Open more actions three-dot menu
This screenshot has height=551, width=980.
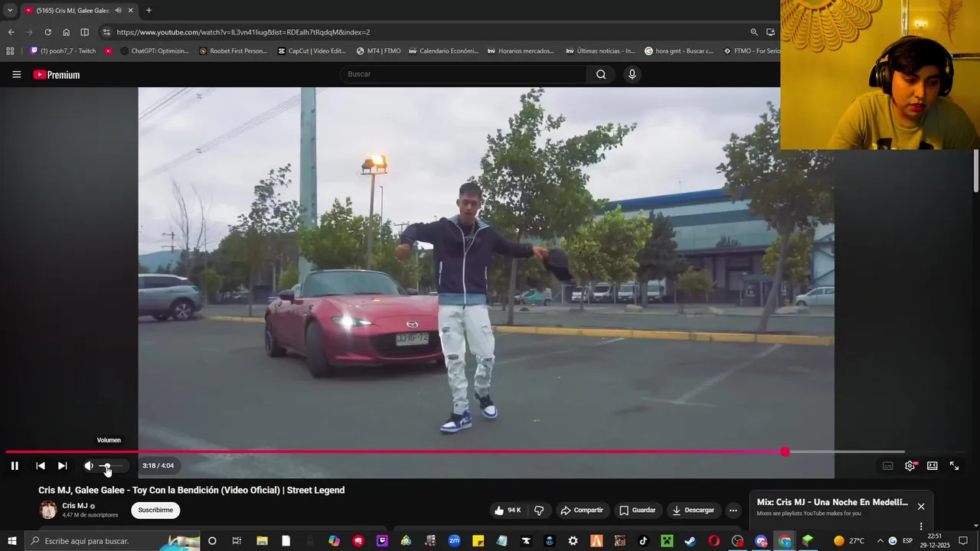[x=733, y=510]
